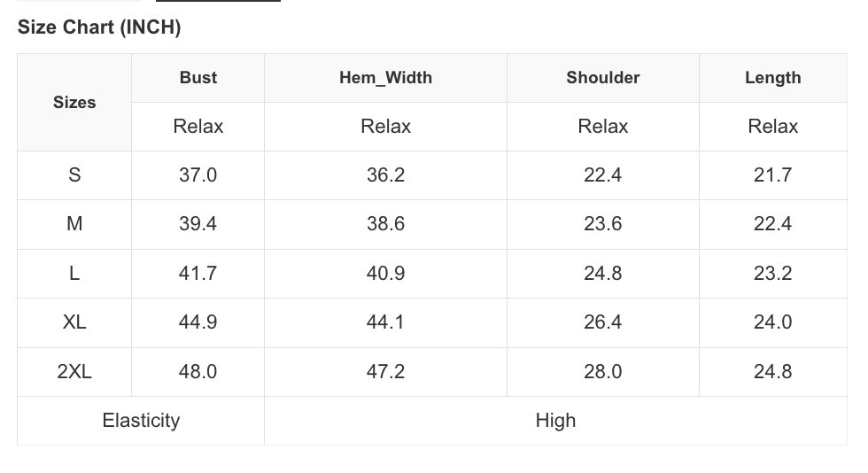868x473 pixels.
Task: Click the L hem width value 40.9
Action: (385, 274)
